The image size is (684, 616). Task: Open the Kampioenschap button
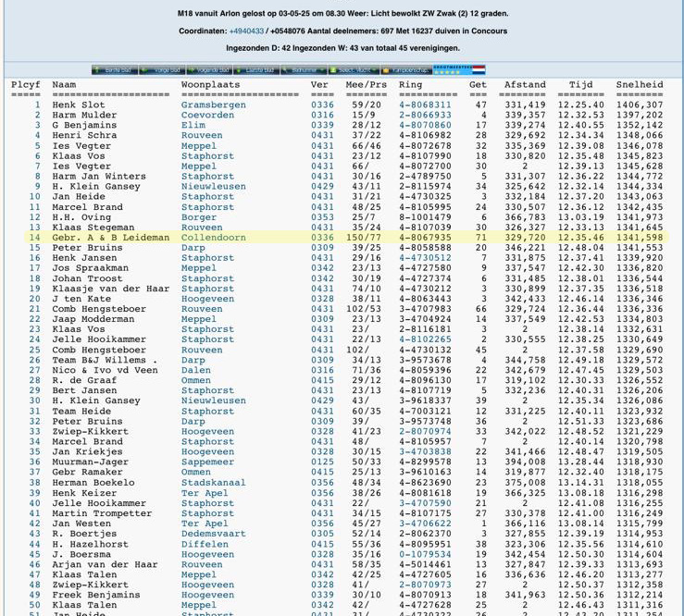tap(406, 69)
